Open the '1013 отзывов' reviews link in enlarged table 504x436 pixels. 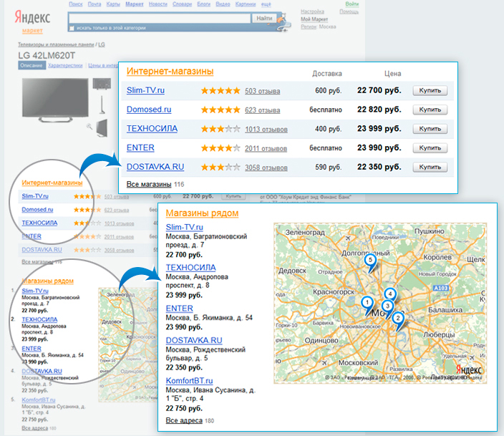[266, 130]
